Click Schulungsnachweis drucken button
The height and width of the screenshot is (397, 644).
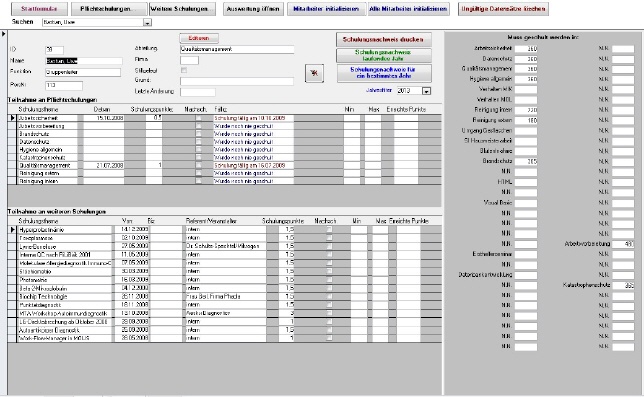tap(383, 39)
